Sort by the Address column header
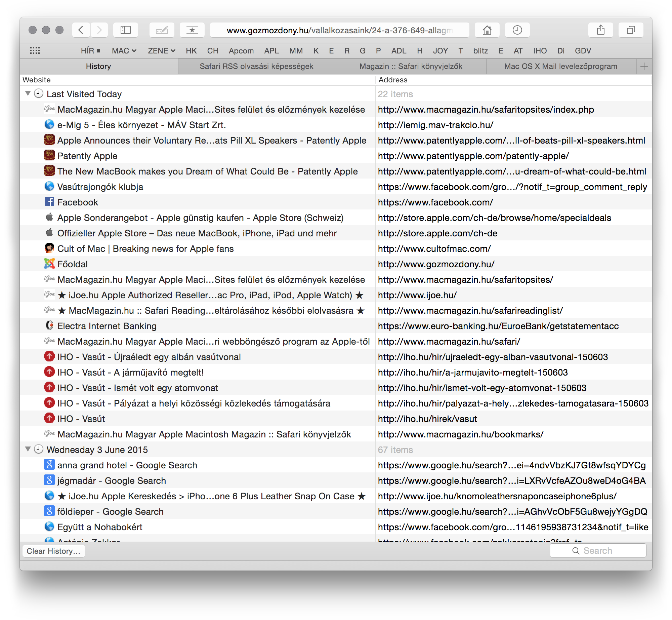 tap(514, 80)
